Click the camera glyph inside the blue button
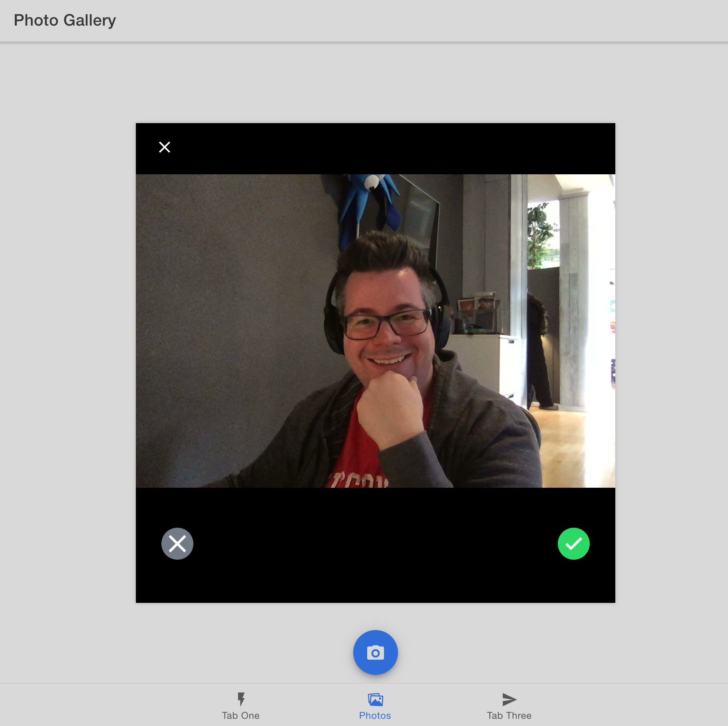 pyautogui.click(x=375, y=652)
